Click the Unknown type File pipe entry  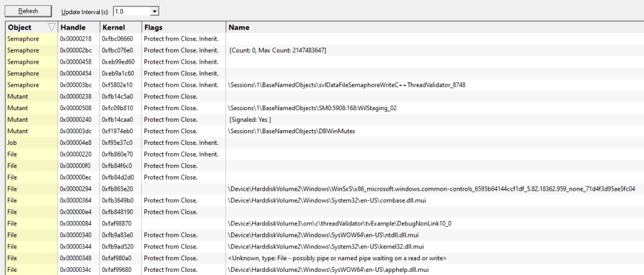337,258
